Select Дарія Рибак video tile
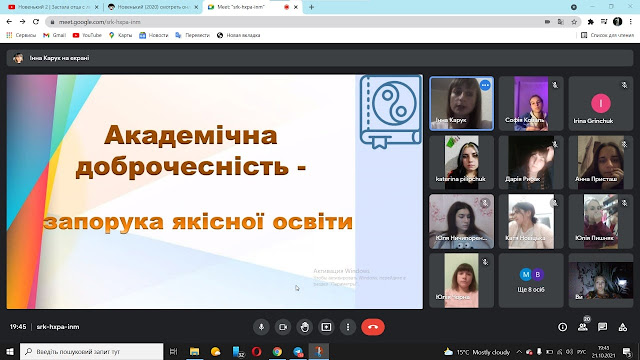 point(531,162)
